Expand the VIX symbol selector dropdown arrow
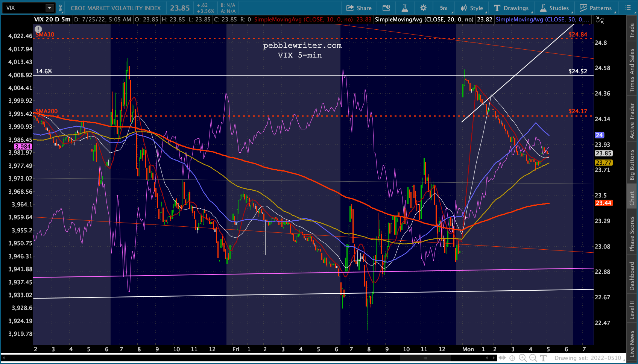This screenshot has height=364, width=638. tap(49, 8)
